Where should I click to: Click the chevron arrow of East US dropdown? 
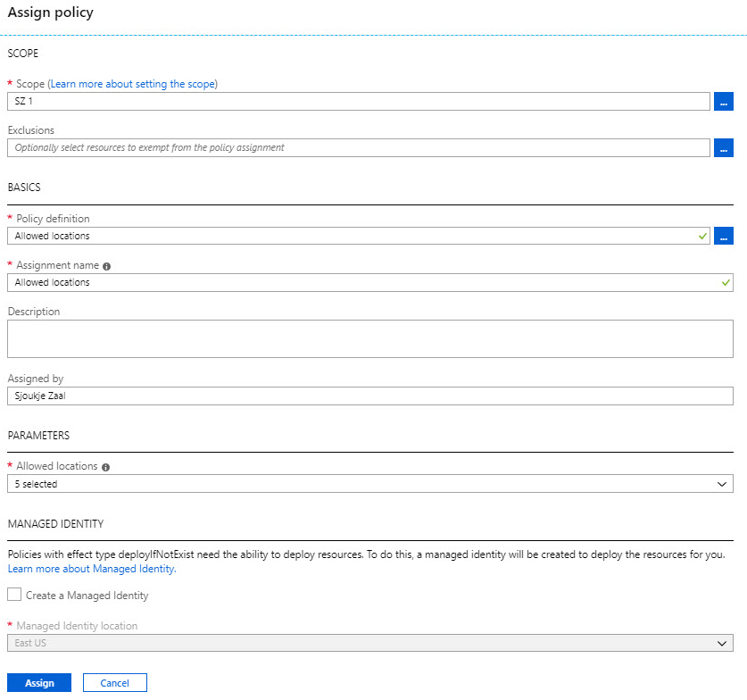(722, 643)
